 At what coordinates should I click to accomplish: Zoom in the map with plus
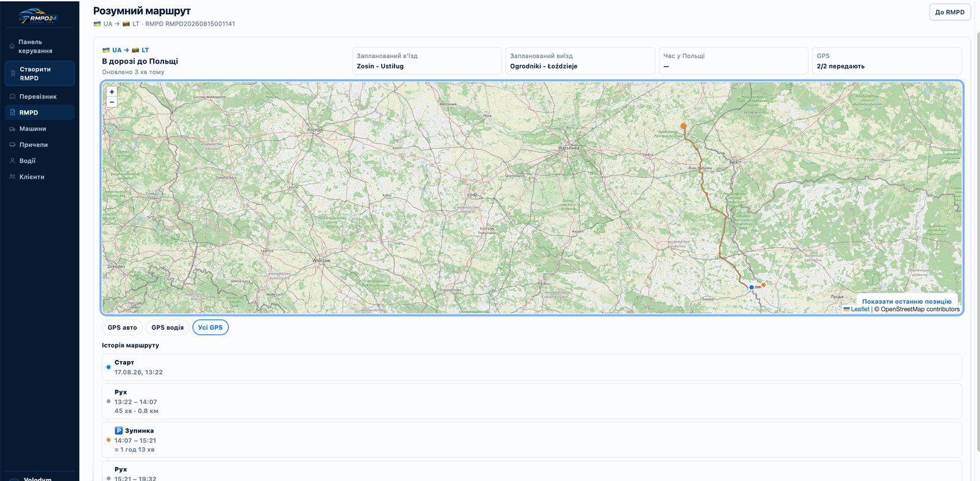[x=111, y=92]
